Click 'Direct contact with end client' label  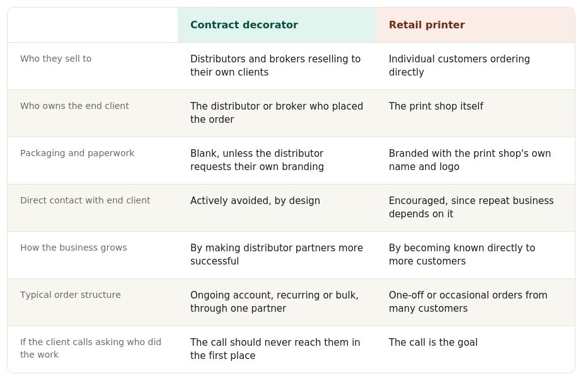pyautogui.click(x=85, y=200)
